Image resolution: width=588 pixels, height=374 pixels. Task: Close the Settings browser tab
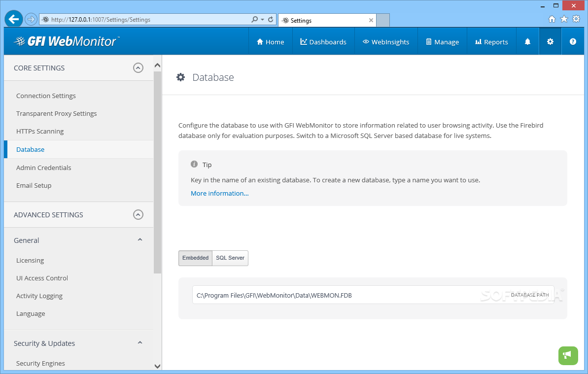(371, 20)
